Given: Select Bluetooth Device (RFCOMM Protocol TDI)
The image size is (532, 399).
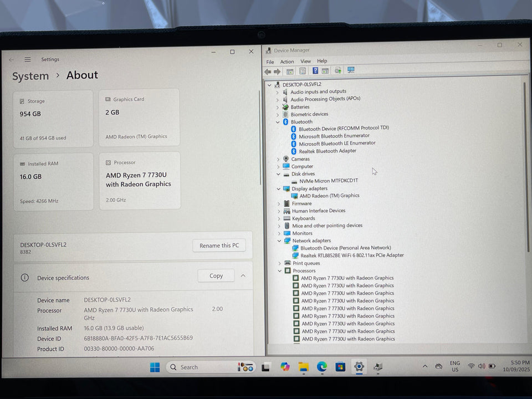Looking at the screenshot, I should pyautogui.click(x=344, y=128).
